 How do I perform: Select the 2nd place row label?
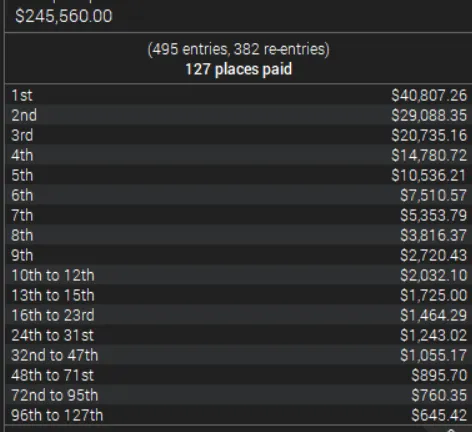pos(24,115)
